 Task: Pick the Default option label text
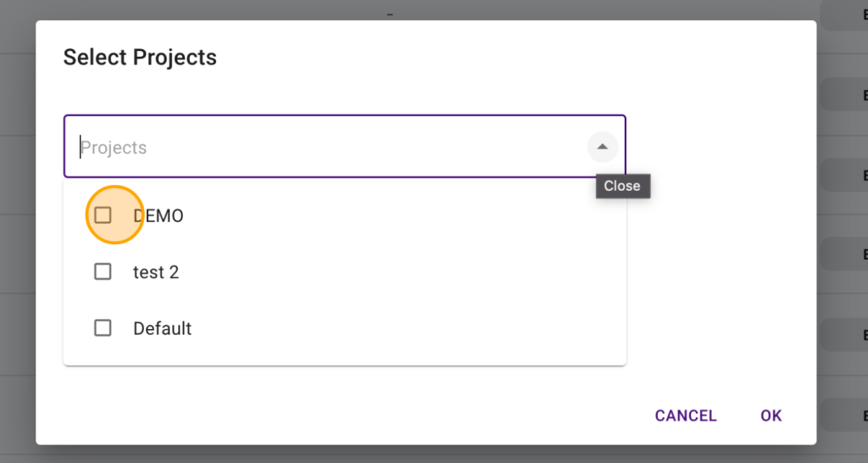[x=162, y=328]
